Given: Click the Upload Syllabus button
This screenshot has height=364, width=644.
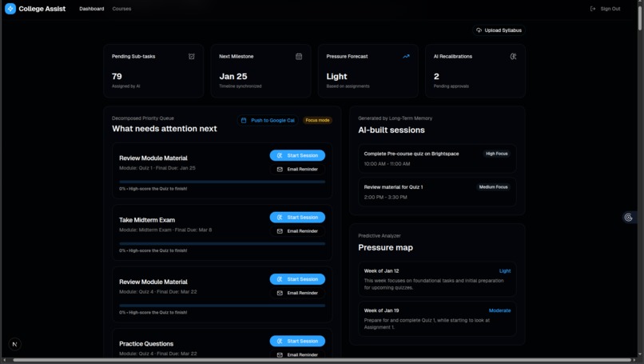Looking at the screenshot, I should point(499,30).
